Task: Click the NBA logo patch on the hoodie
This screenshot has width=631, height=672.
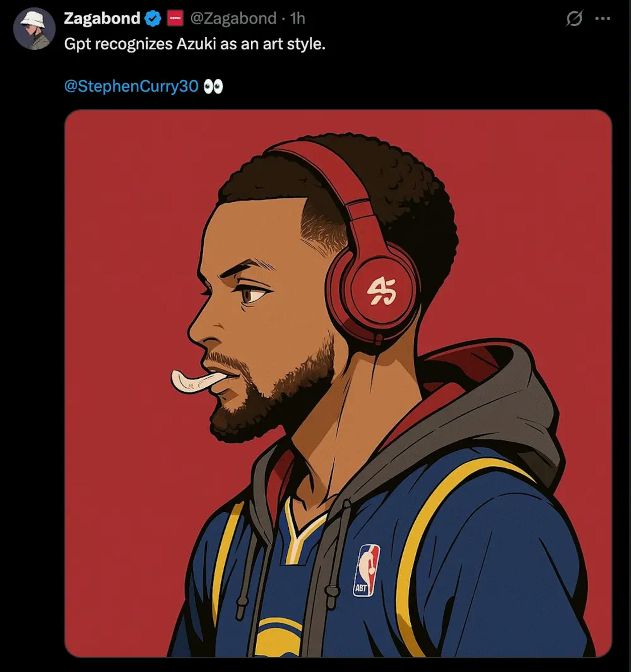Action: [x=367, y=570]
